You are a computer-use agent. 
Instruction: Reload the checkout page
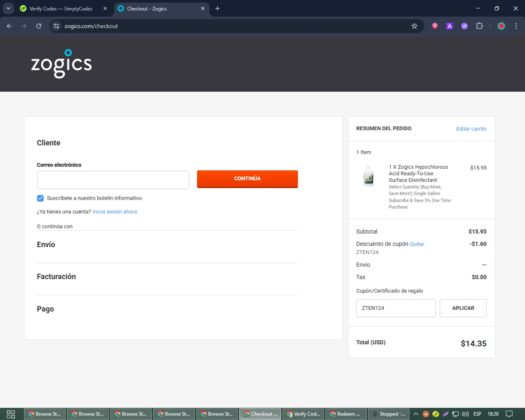38,26
